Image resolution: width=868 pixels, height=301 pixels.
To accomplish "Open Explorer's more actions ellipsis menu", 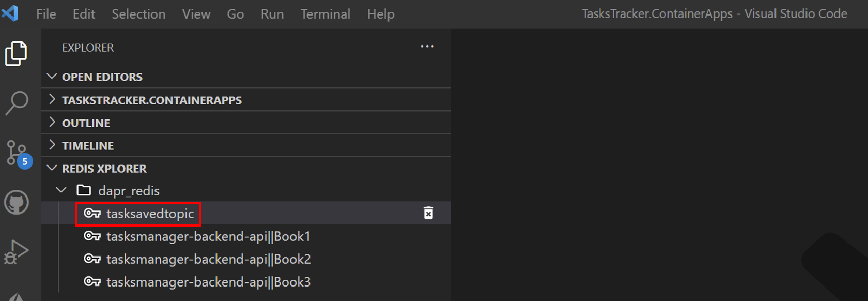I will pyautogui.click(x=427, y=47).
